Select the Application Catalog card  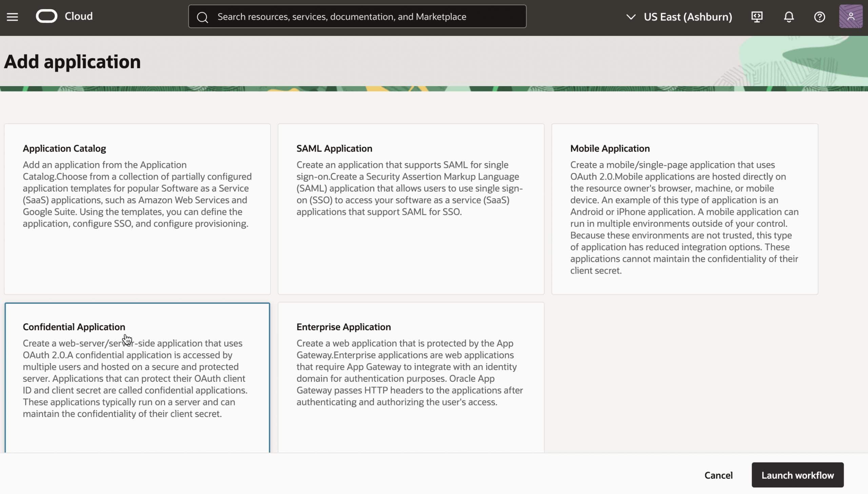coord(137,209)
